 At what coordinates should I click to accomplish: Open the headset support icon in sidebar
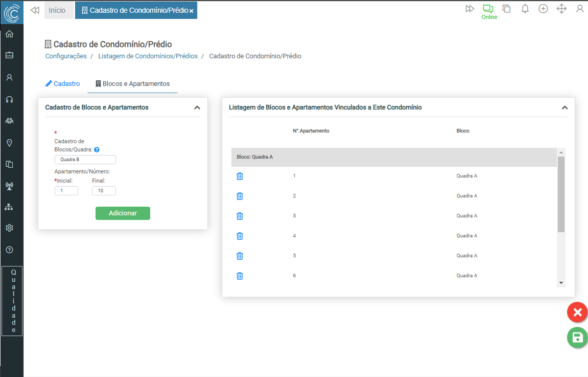click(x=9, y=99)
